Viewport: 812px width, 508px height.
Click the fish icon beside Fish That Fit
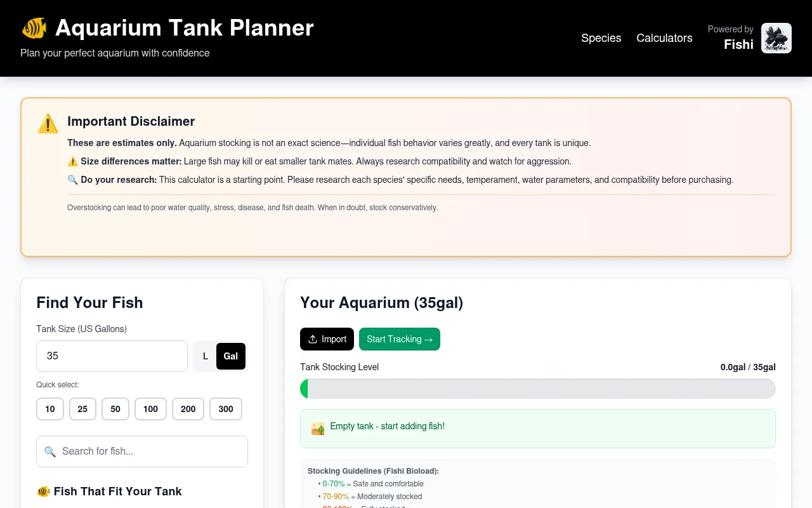[43, 491]
